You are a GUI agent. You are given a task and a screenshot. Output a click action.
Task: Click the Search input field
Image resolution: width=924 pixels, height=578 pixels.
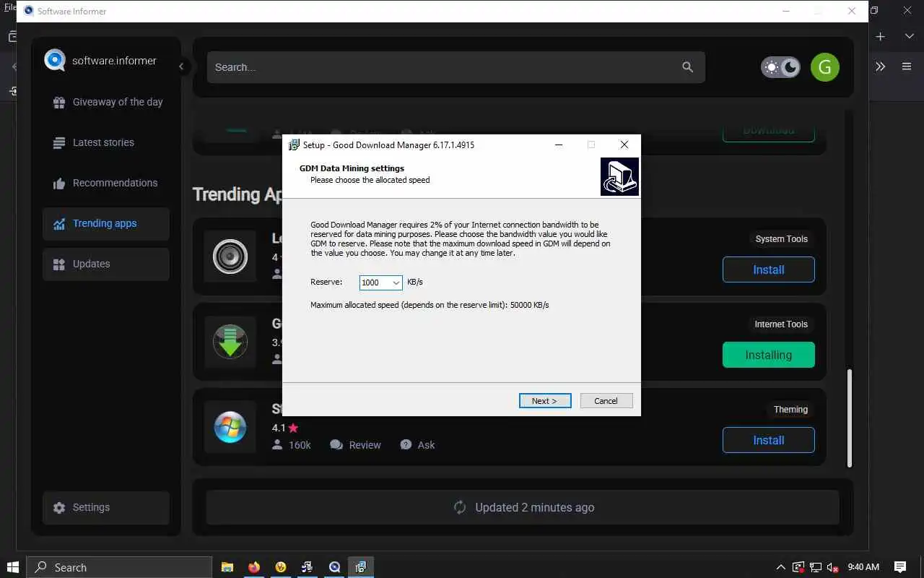pos(456,67)
